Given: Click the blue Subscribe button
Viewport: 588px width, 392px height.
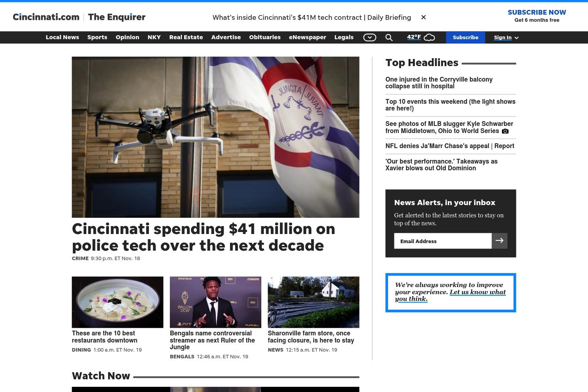Looking at the screenshot, I should [465, 37].
